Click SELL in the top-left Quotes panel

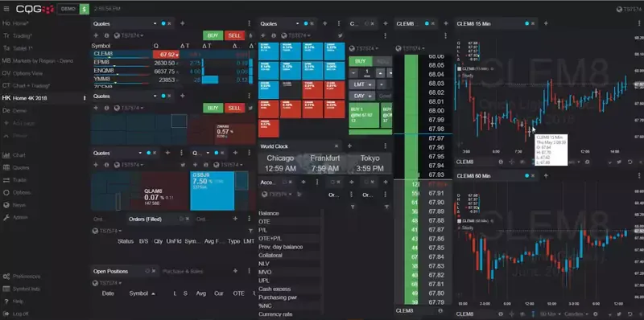[234, 35]
